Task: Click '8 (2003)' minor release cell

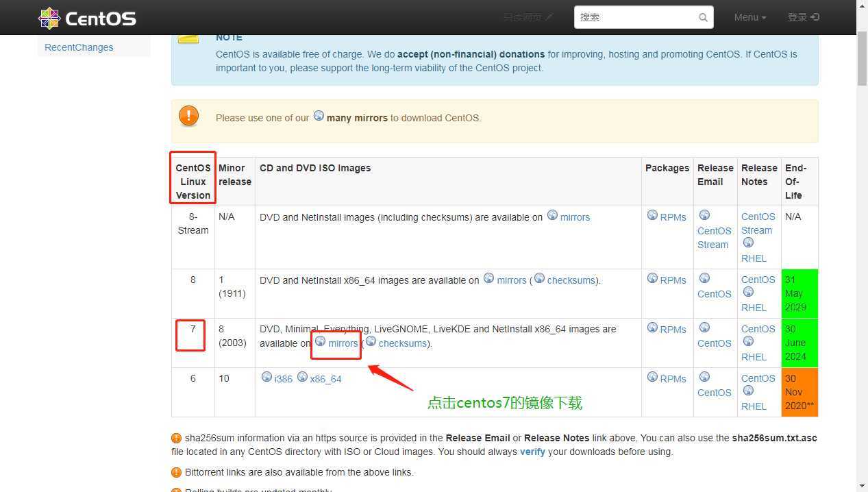Action: click(235, 343)
